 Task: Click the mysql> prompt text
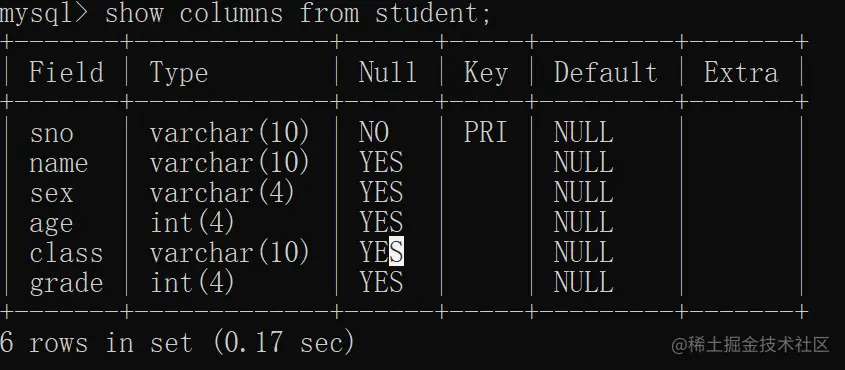(x=44, y=14)
